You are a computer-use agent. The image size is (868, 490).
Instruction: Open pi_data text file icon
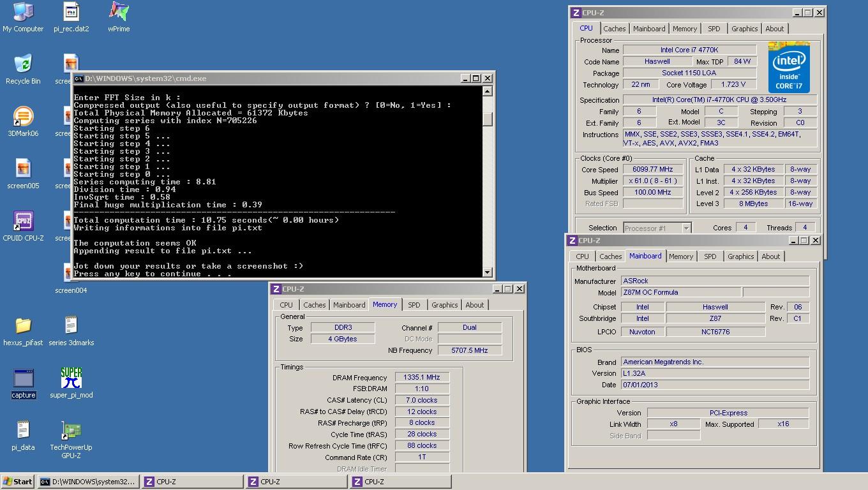[23, 436]
